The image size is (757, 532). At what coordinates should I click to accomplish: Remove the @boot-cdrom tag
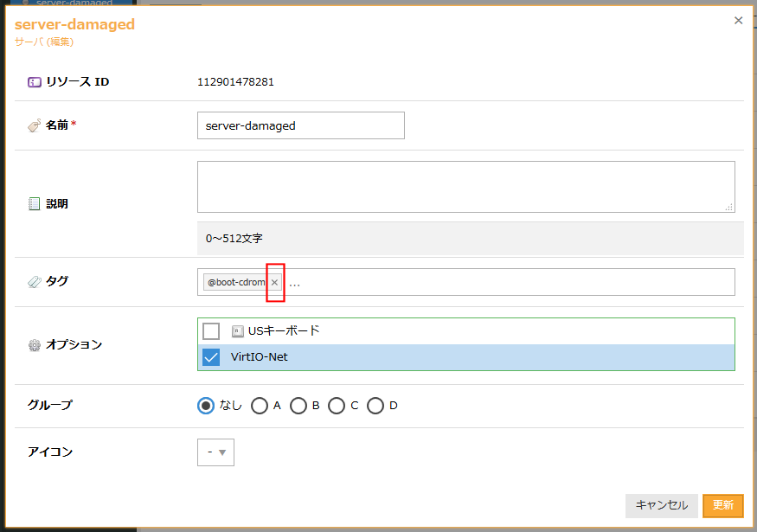coord(274,283)
